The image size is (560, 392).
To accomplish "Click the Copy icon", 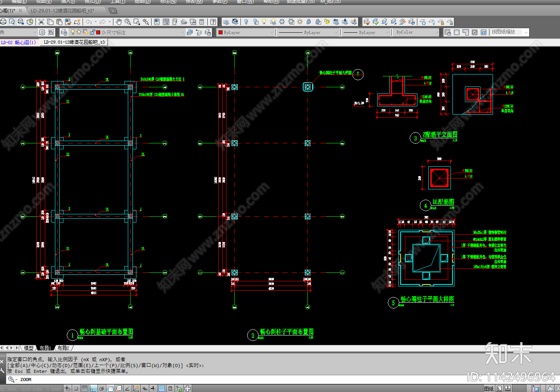I will [50, 22].
